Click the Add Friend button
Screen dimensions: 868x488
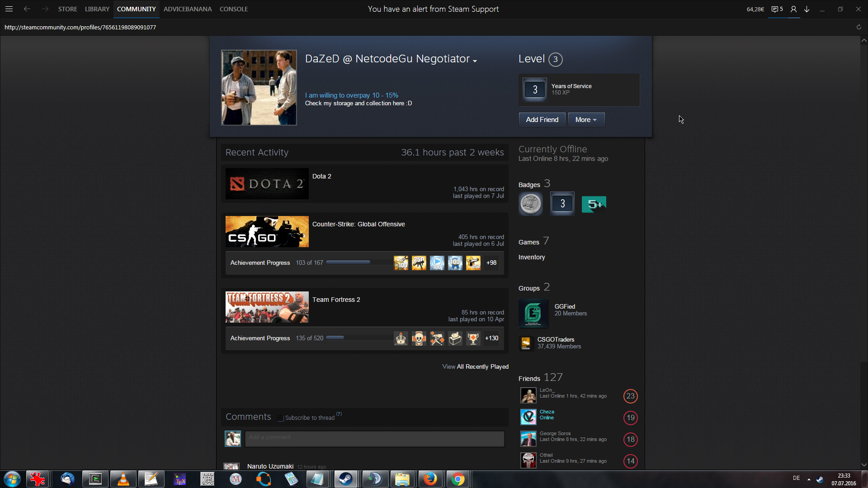click(542, 120)
